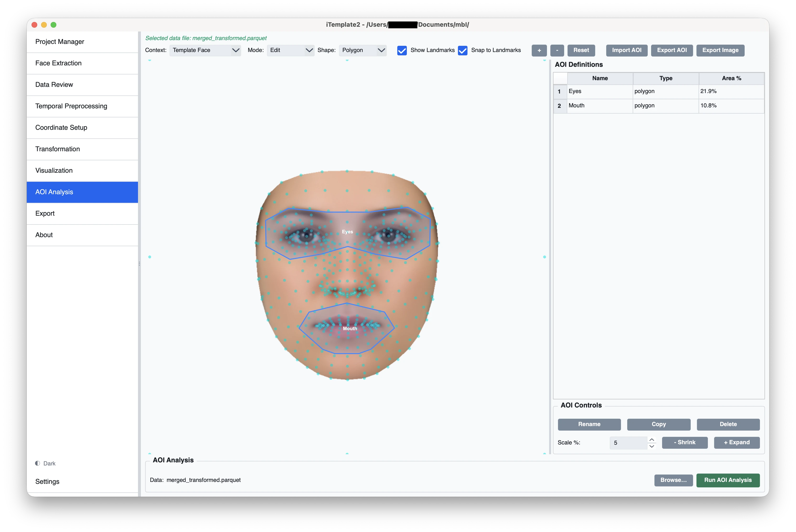Viewport: 796px width, 532px height.
Task: Toggle the Dark theme icon
Action: point(38,463)
